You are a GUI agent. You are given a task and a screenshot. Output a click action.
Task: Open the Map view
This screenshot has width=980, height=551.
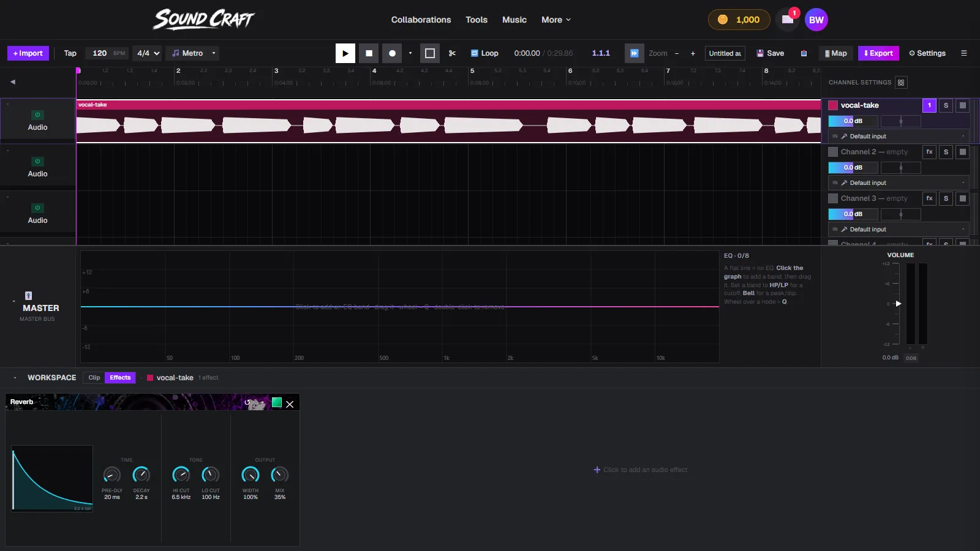click(x=836, y=53)
